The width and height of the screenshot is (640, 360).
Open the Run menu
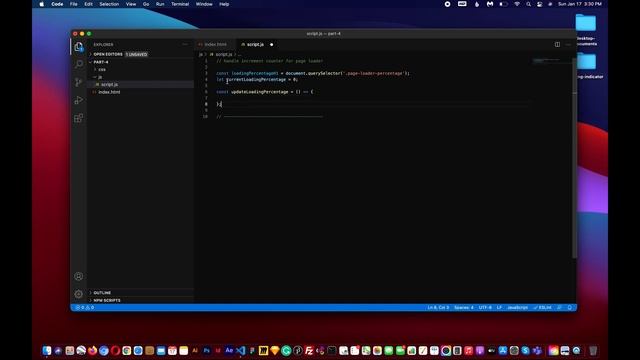160,4
